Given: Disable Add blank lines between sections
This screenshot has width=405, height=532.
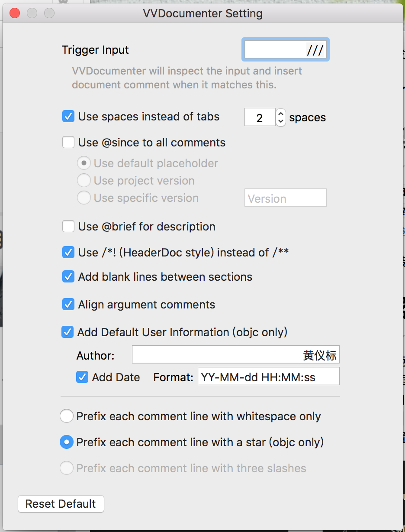Looking at the screenshot, I should coord(68,277).
